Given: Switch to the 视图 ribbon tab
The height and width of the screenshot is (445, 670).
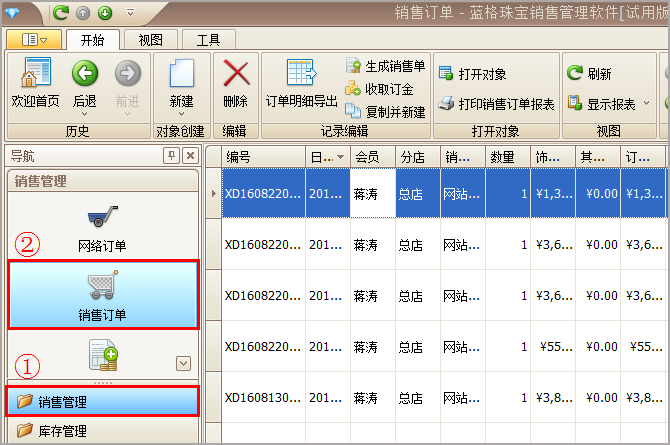Looking at the screenshot, I should tap(150, 40).
